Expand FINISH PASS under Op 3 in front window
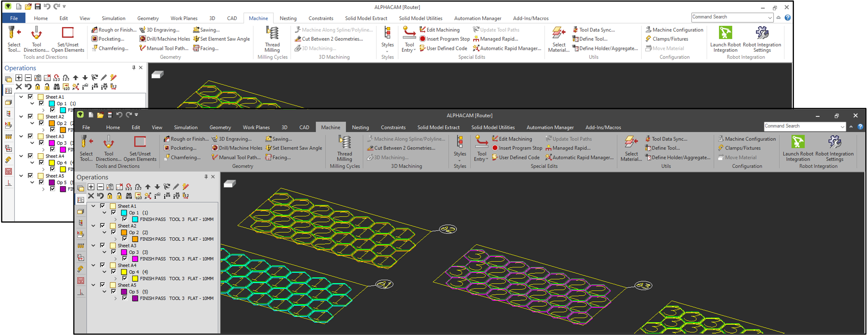The width and height of the screenshot is (868, 336). pos(115,259)
